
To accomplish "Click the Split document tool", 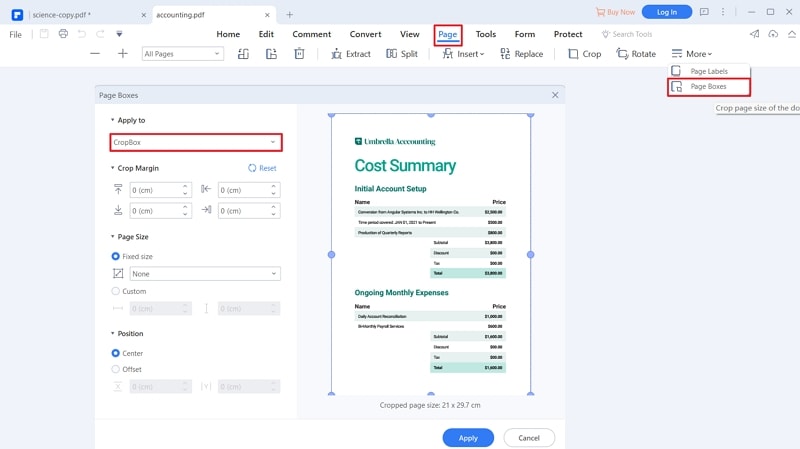I will click(402, 54).
